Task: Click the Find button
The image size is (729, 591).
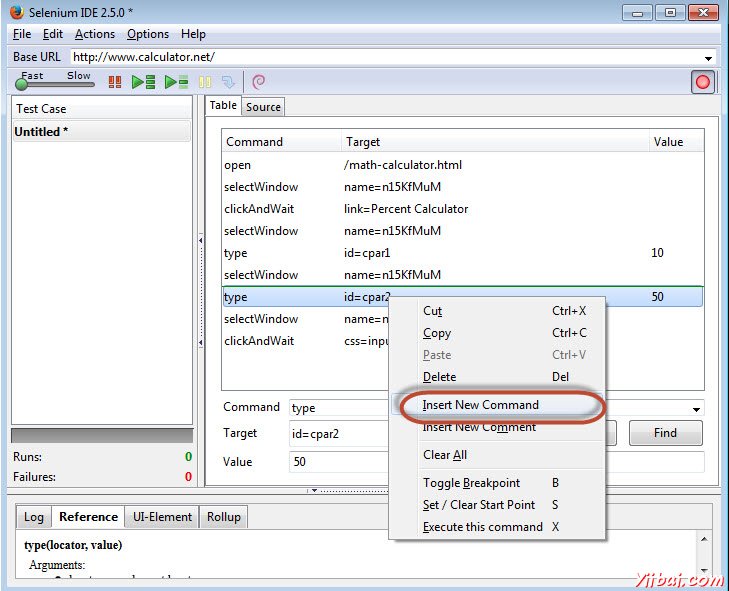Action: [665, 433]
